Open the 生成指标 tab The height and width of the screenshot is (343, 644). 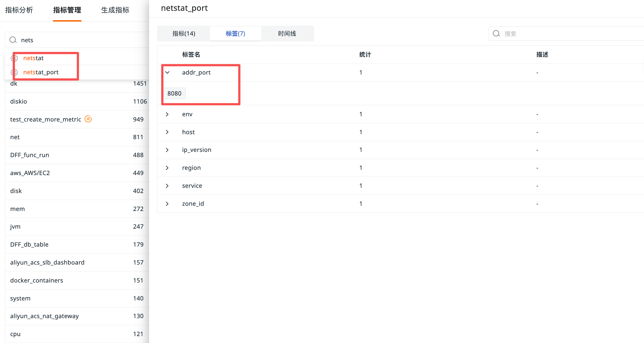[115, 10]
